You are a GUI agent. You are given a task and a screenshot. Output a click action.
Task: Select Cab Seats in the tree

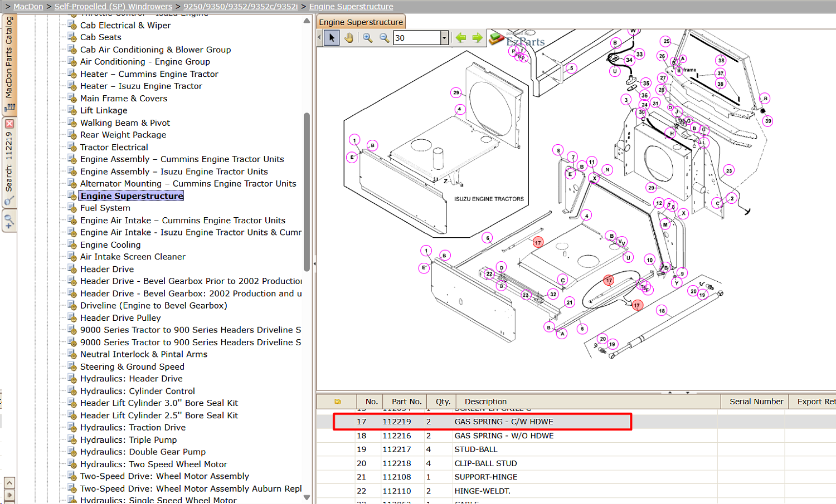coord(101,37)
